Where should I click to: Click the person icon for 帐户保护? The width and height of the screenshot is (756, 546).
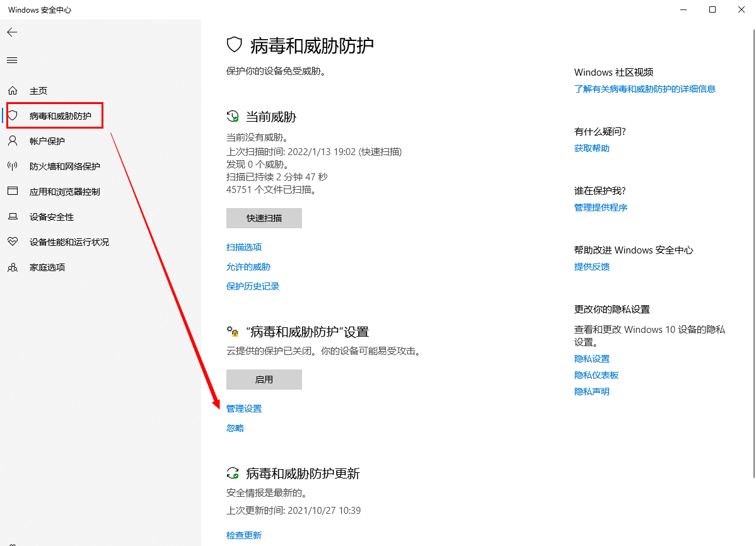point(13,141)
